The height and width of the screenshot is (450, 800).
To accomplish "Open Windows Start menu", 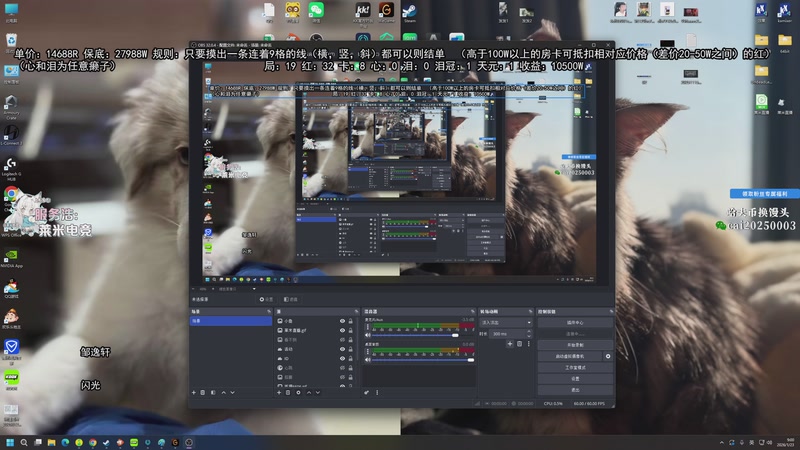I will [x=10, y=442].
